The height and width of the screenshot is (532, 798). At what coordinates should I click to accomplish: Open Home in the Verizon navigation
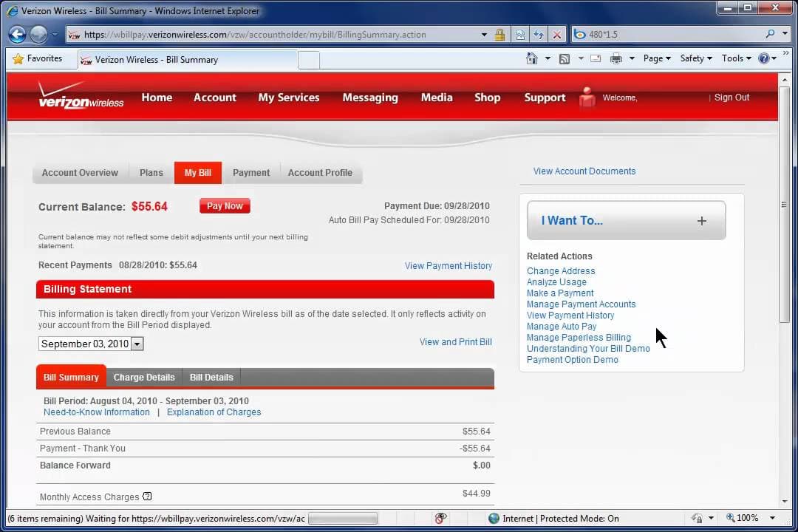[x=157, y=98]
